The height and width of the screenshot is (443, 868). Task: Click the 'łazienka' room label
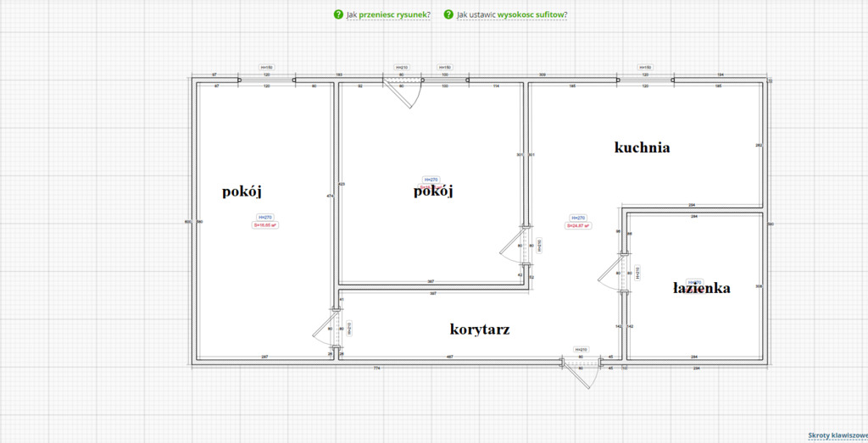[x=701, y=288]
